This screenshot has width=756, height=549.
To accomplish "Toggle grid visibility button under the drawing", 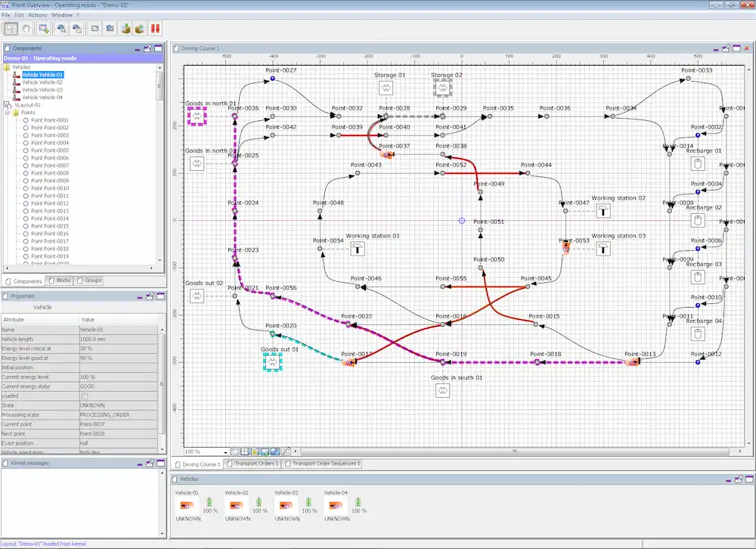I will (x=245, y=452).
